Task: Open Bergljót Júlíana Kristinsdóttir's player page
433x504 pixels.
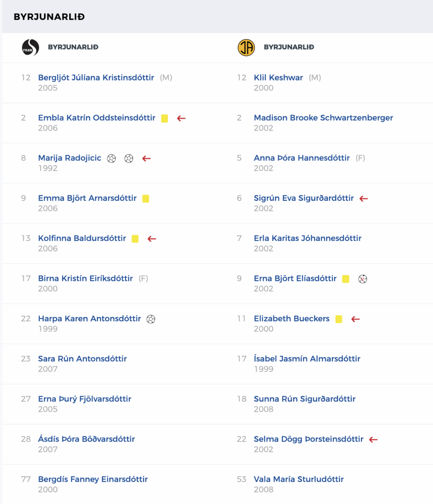Action: tap(96, 78)
